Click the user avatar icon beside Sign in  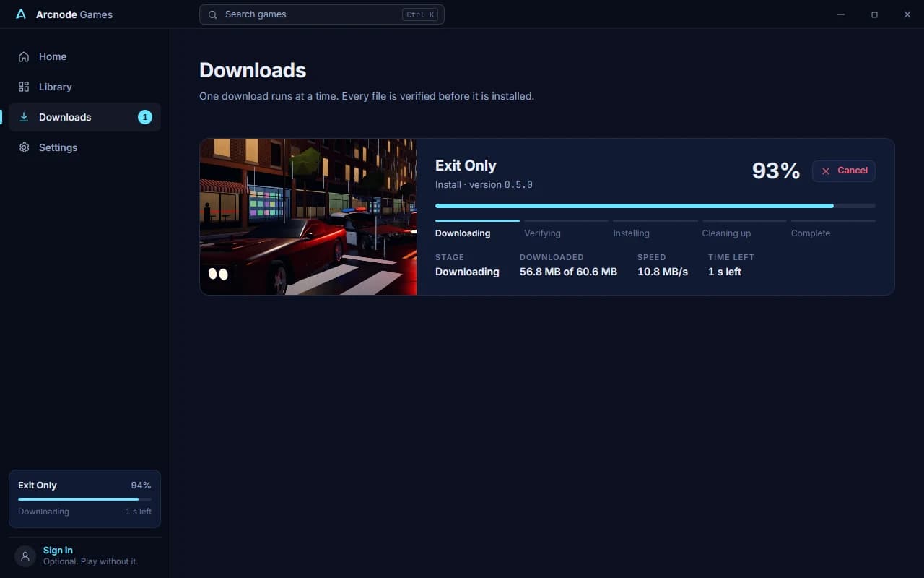point(25,556)
